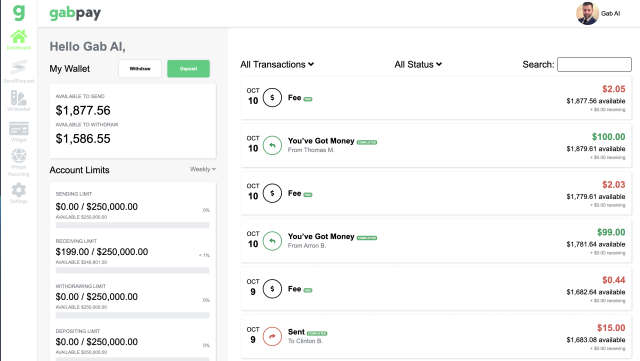This screenshot has width=640, height=361.
Task: Open the Settings gear in sidebar
Action: [19, 190]
